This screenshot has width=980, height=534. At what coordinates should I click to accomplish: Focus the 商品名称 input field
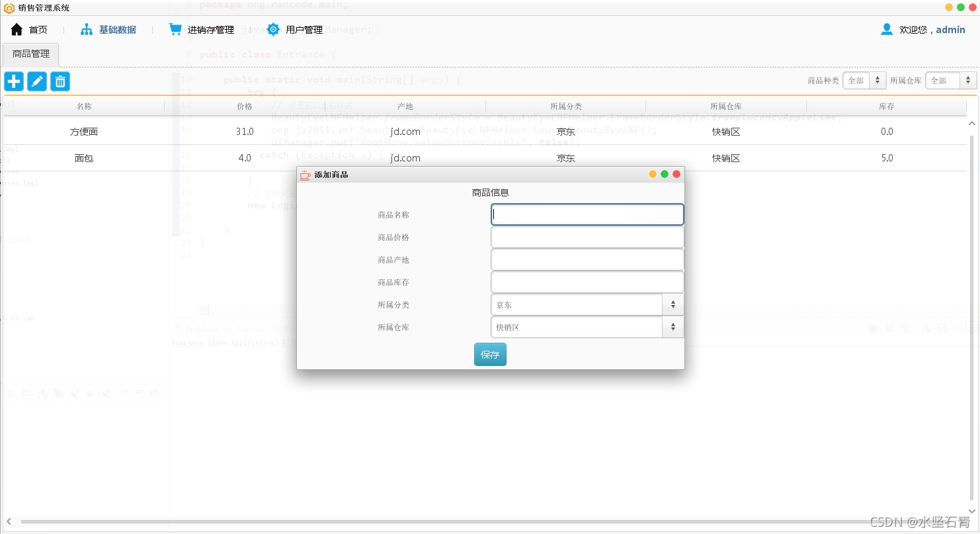587,214
